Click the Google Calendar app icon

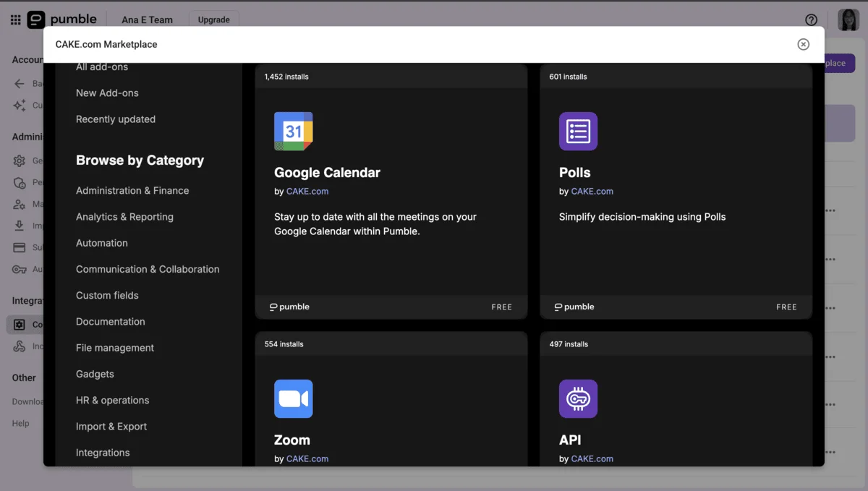(x=293, y=131)
